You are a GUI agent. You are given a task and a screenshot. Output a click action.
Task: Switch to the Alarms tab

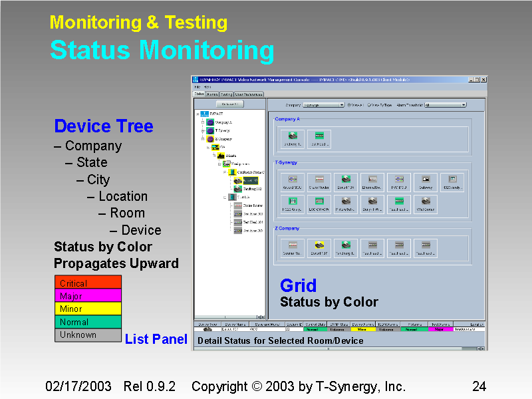click(x=210, y=94)
